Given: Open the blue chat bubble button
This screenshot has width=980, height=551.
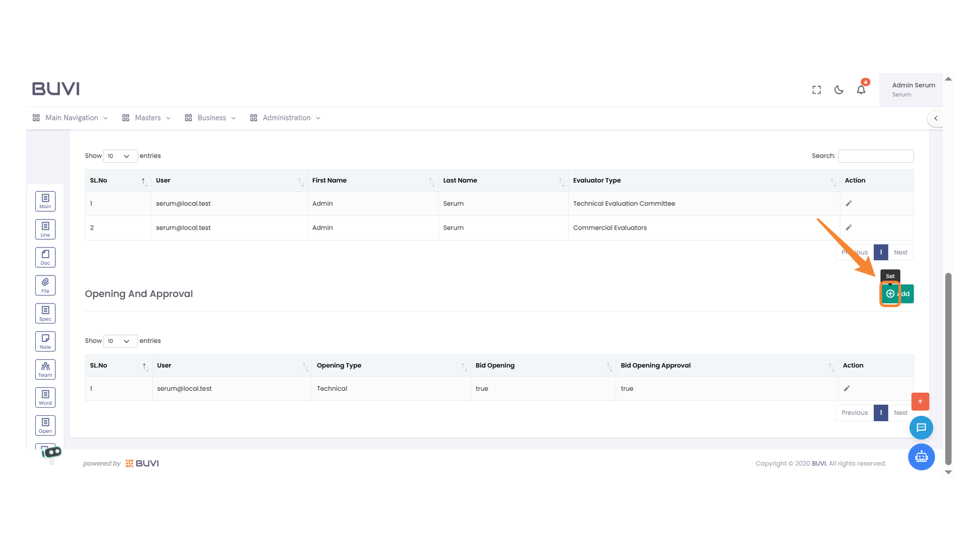Looking at the screenshot, I should point(921,428).
